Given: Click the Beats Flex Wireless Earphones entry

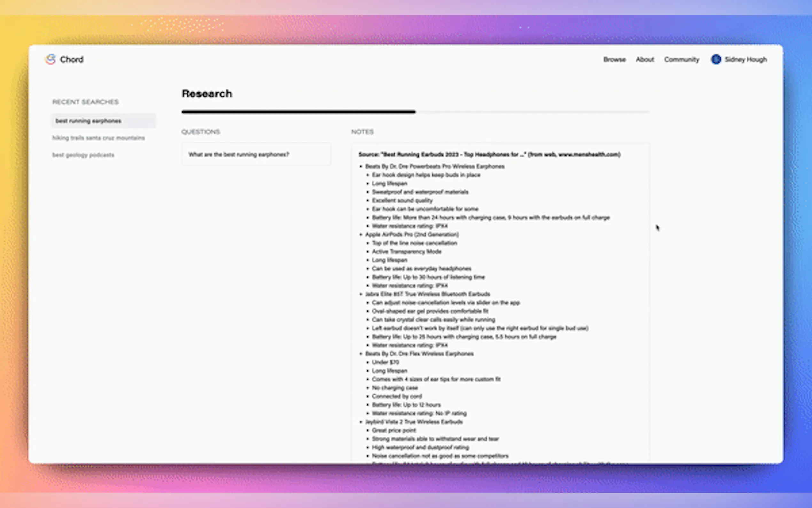Looking at the screenshot, I should (419, 354).
